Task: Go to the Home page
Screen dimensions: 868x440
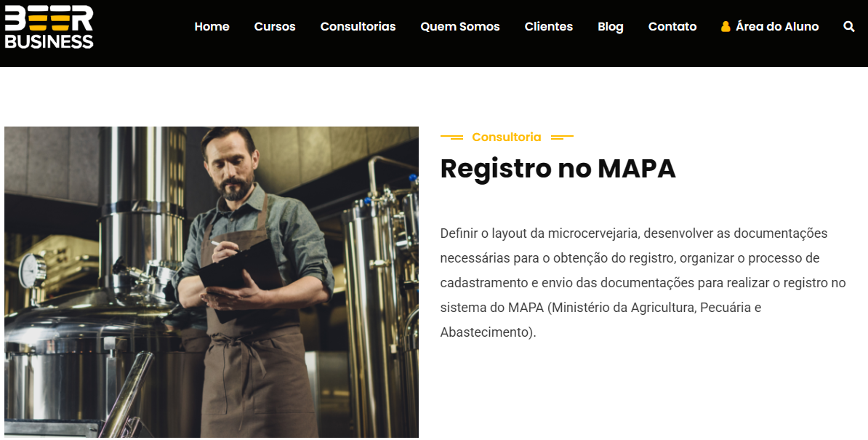Action: pyautogui.click(x=212, y=27)
